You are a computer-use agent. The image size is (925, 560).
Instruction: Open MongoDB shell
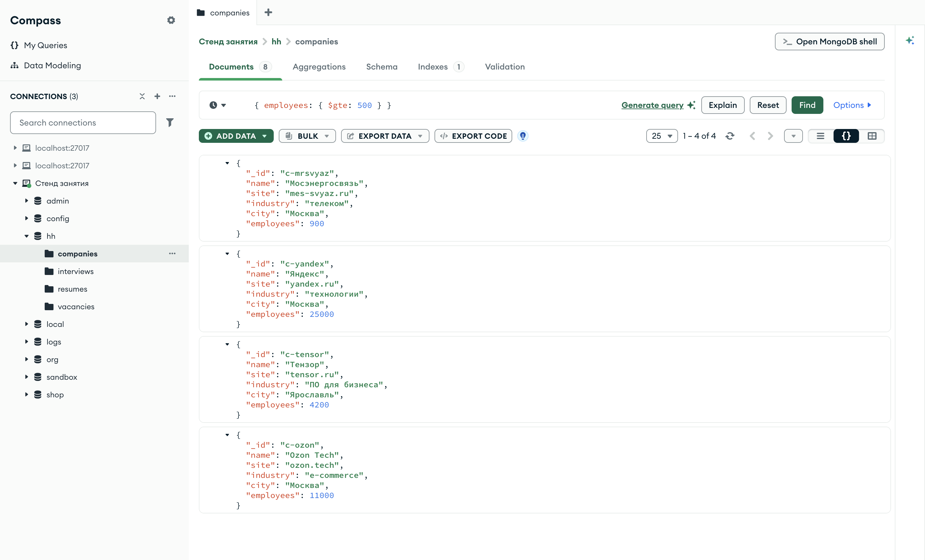click(x=830, y=42)
